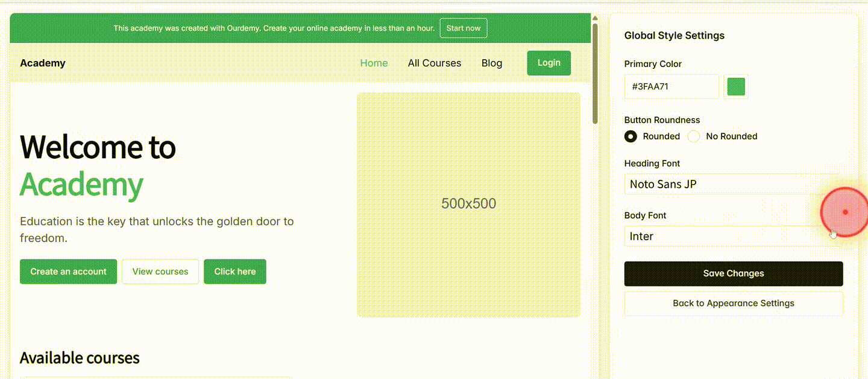Viewport: 868px width, 379px height.
Task: Click the Create an account button
Action: tap(68, 272)
